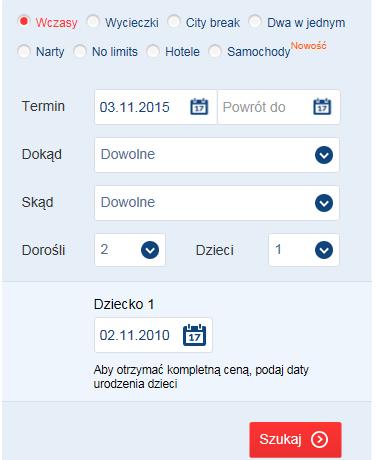The width and height of the screenshot is (376, 460).
Task: Open calendar icon in Powrót do field
Action: tap(322, 107)
